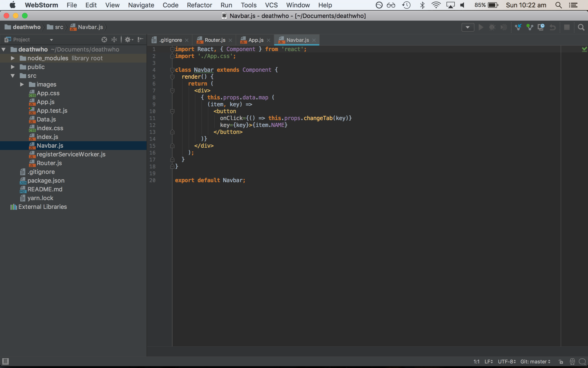
Task: Click the Scroll from Source crosshair icon
Action: [104, 39]
